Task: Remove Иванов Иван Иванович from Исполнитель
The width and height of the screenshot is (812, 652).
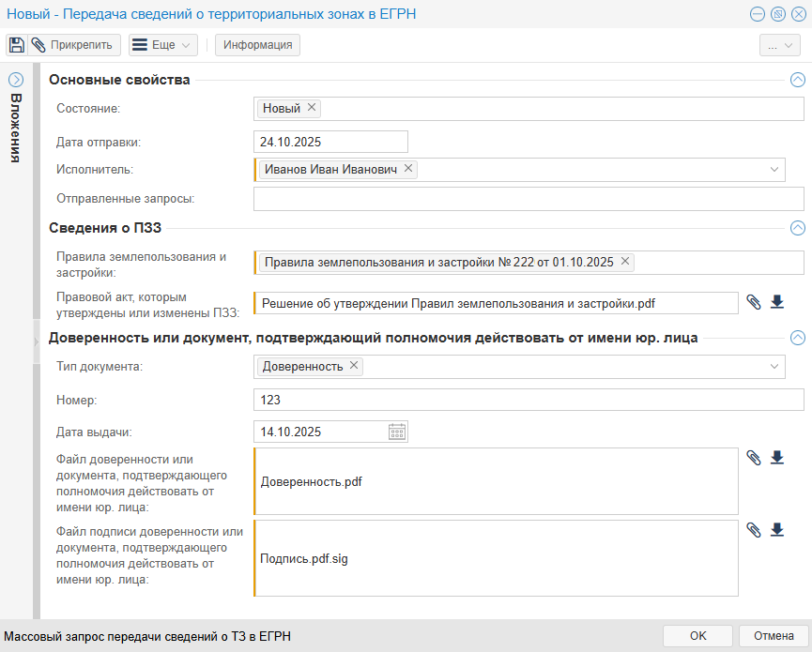Action: tap(408, 169)
